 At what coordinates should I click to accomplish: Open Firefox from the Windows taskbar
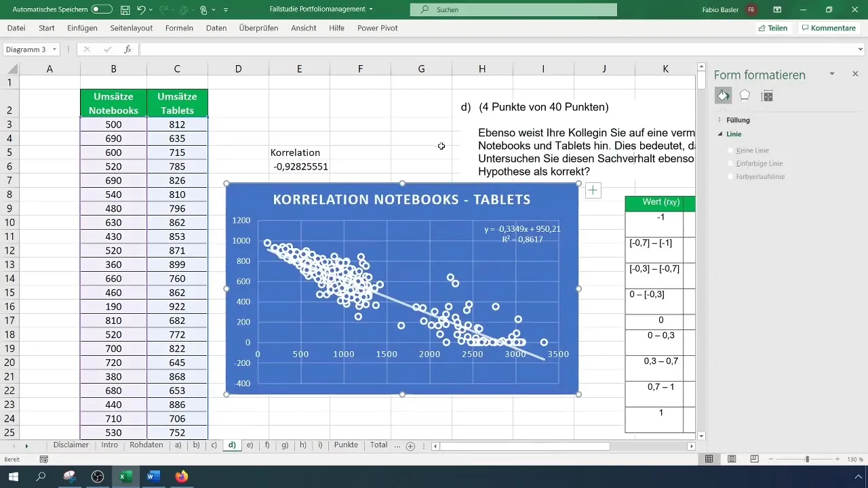(180, 476)
